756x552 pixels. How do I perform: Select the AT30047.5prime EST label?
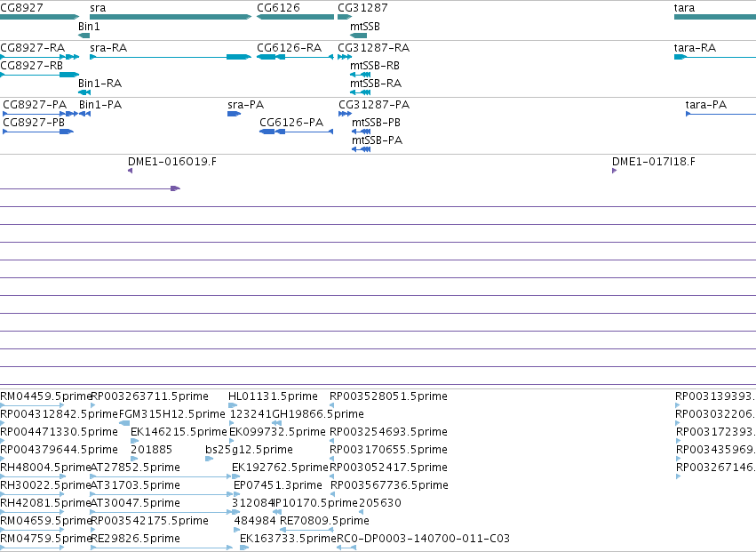135,503
